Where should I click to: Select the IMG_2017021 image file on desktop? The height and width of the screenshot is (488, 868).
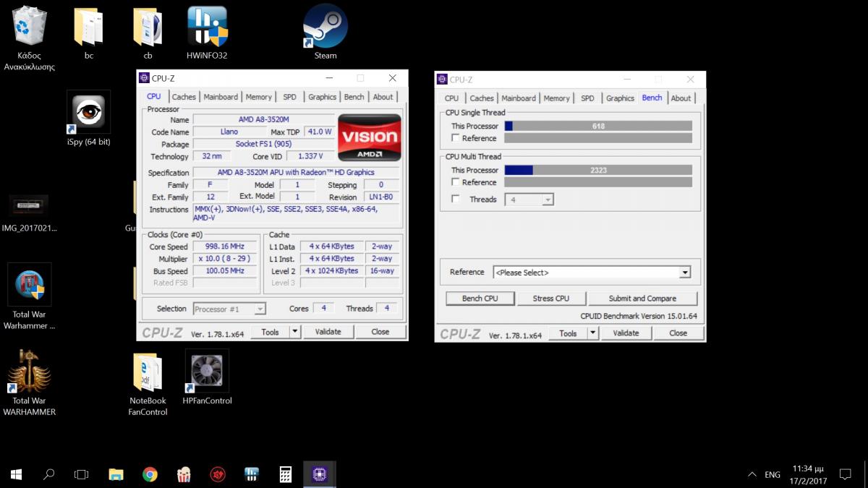[x=29, y=213]
